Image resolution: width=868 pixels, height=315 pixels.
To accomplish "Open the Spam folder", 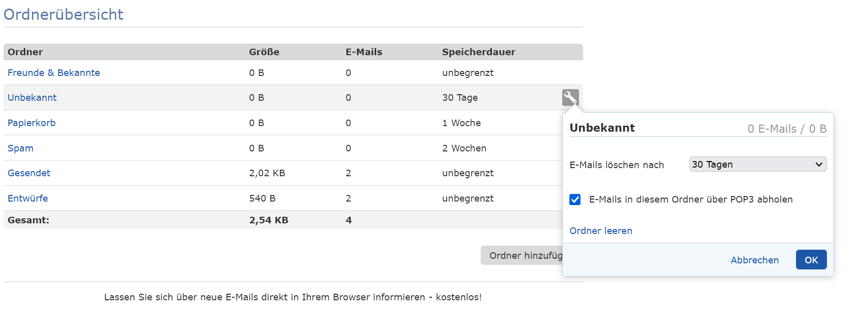I will tap(20, 148).
